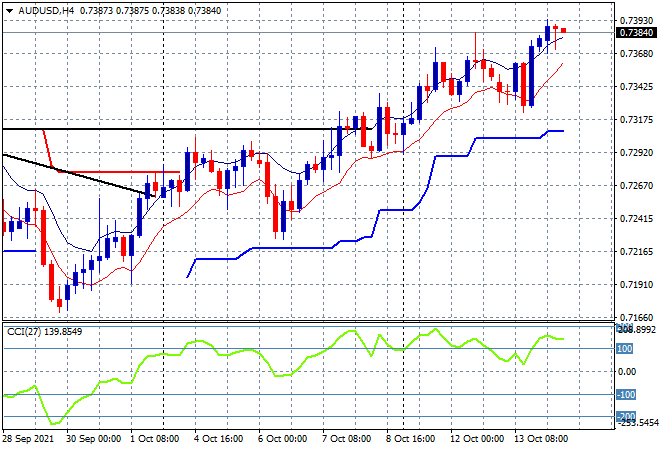Select the 0.73175 price axis label

(637, 120)
